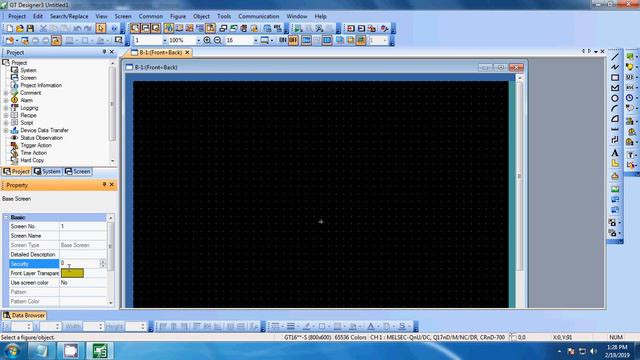640x360 pixels.
Task: Open the Data Browser tab
Action: tap(24, 315)
